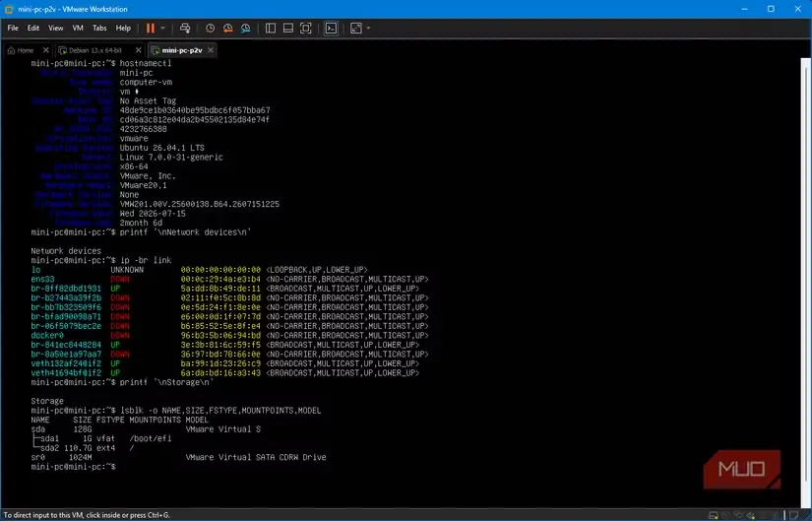The height and width of the screenshot is (521, 812).
Task: Click the final 'mini-pc@mini-pc:~$' prompt line
Action: tap(73, 467)
